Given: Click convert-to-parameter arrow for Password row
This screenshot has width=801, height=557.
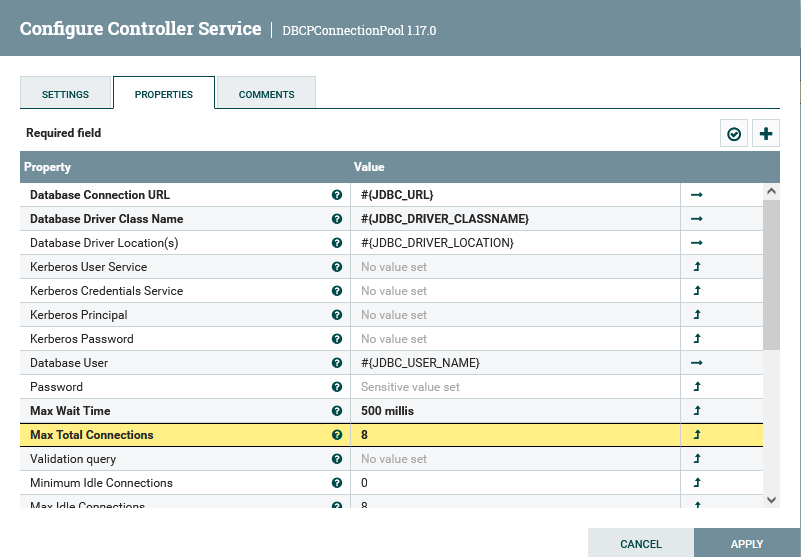Looking at the screenshot, I should click(x=697, y=387).
